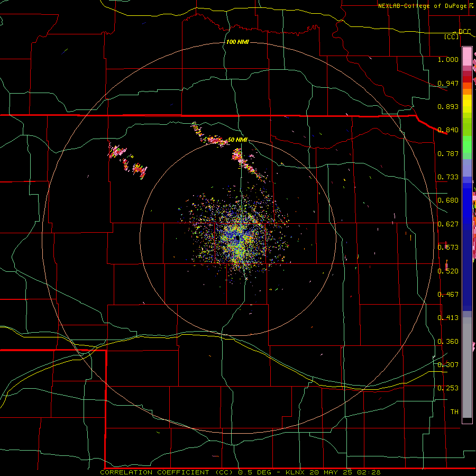Click the TH threshold label
This screenshot has height=476, width=476.
[x=454, y=412]
